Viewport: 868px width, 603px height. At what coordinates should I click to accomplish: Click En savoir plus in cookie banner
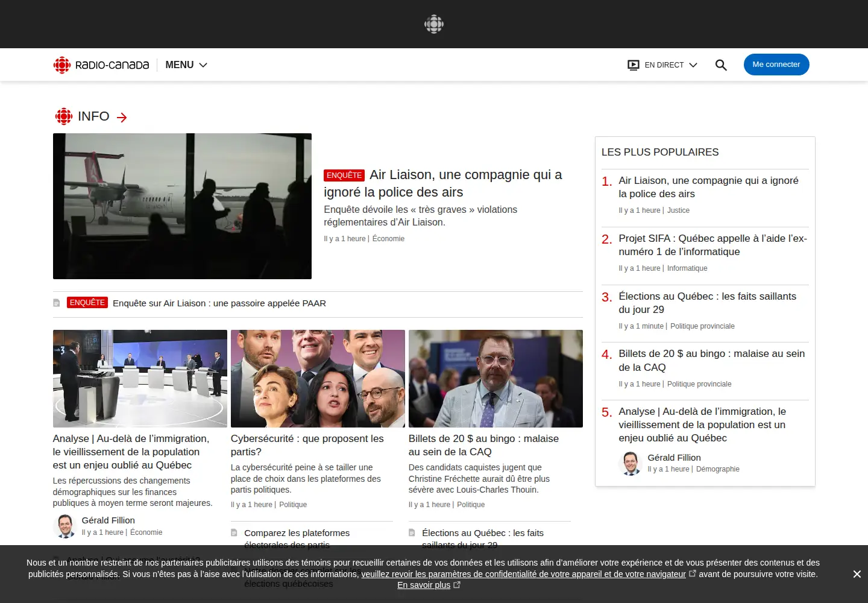point(424,585)
